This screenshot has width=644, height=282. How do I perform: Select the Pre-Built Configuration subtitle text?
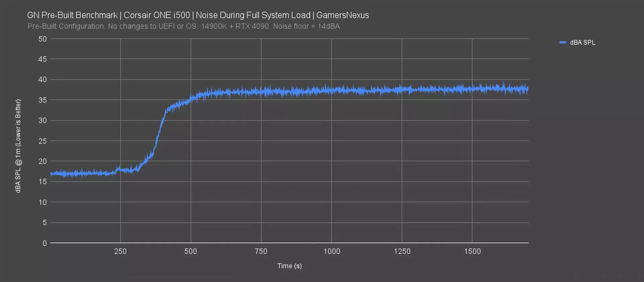point(183,26)
